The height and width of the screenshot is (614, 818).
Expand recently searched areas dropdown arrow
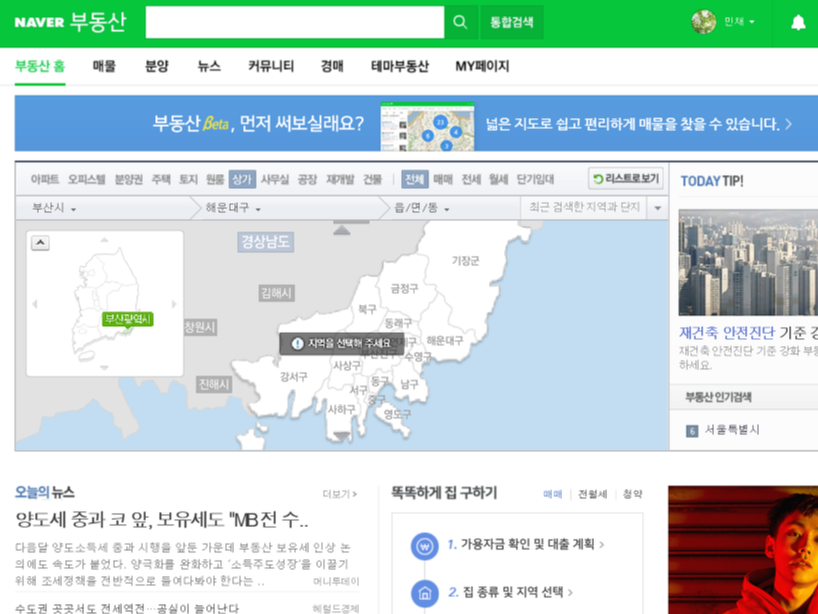click(658, 208)
